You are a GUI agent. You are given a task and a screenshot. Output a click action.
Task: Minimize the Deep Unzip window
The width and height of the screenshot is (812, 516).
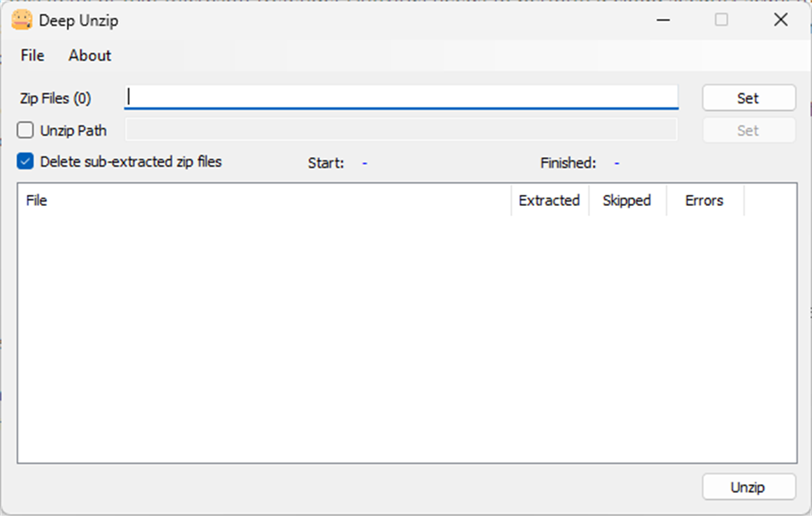pyautogui.click(x=662, y=21)
